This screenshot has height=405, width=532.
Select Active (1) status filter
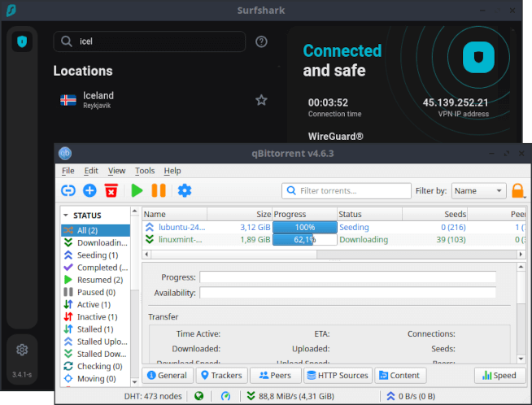pyautogui.click(x=96, y=305)
